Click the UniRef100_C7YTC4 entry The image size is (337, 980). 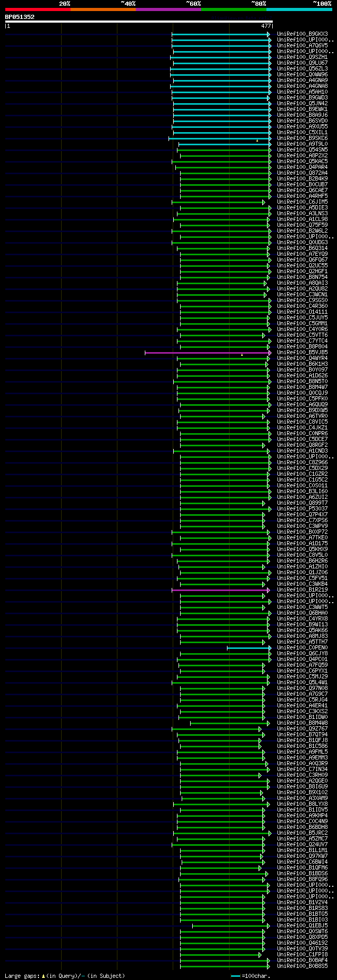coord(302,341)
